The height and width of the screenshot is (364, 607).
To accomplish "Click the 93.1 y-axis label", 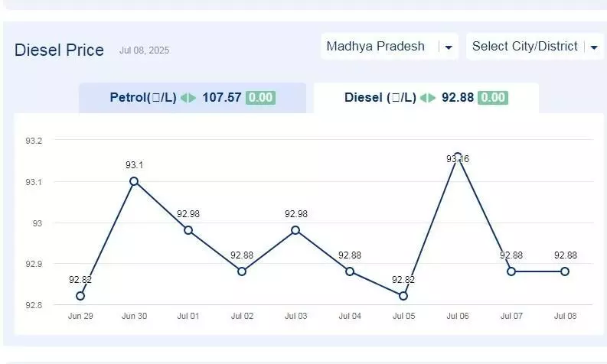I will (x=34, y=182).
